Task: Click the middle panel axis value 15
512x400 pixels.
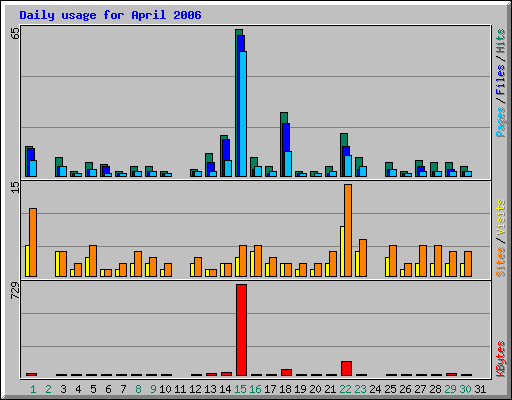Action: pos(15,188)
